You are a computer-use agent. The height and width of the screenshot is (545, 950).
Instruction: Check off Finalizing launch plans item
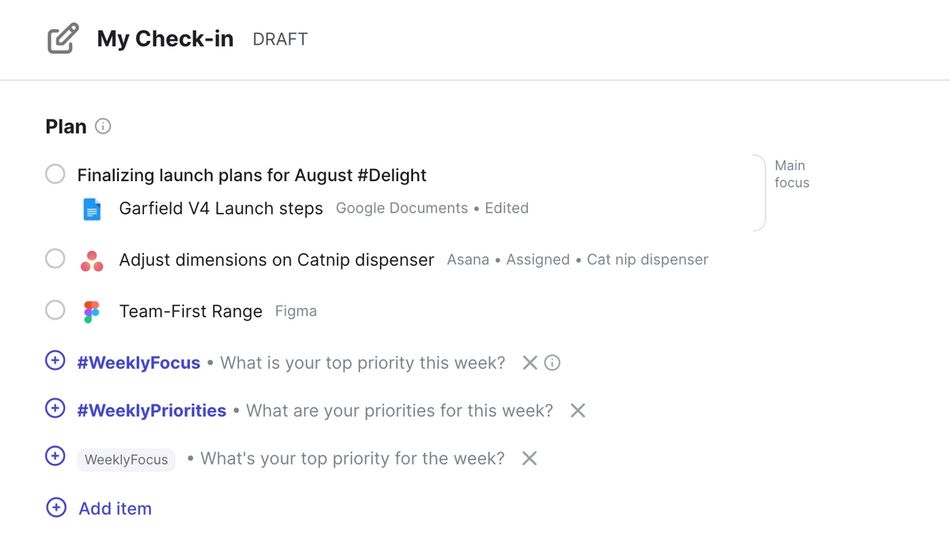pos(56,175)
